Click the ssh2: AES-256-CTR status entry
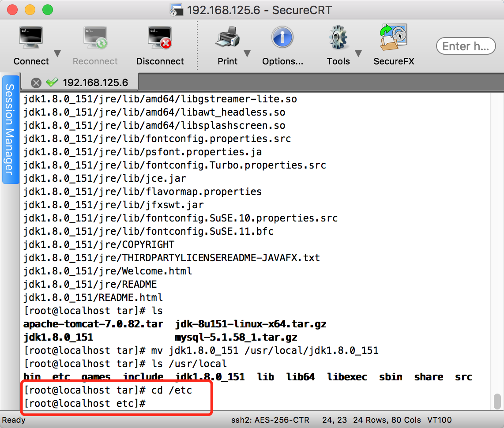 [x=270, y=420]
